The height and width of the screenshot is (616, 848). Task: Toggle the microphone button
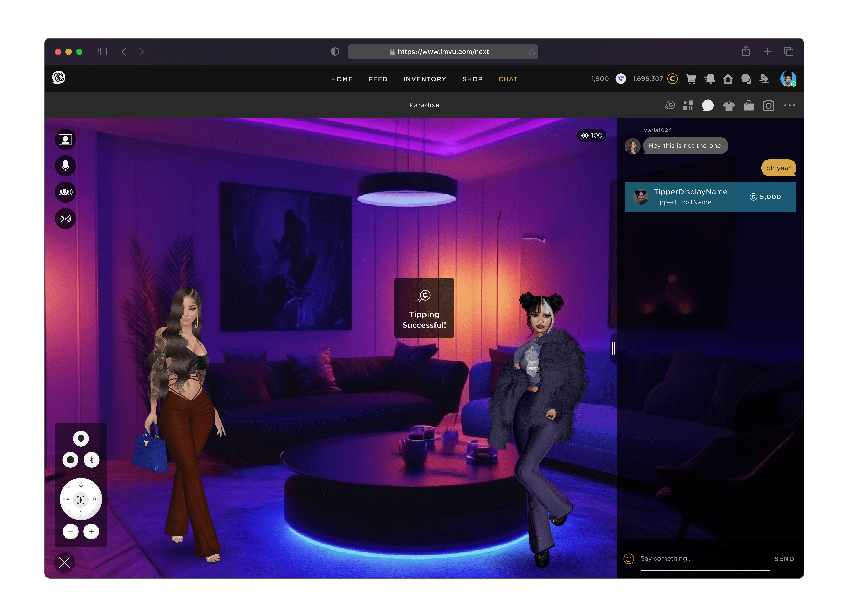[65, 166]
